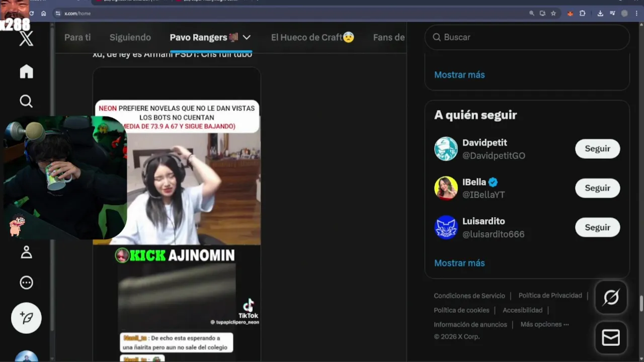This screenshot has width=644, height=362.
Task: Open Davidpetit's profile avatar
Action: click(446, 149)
